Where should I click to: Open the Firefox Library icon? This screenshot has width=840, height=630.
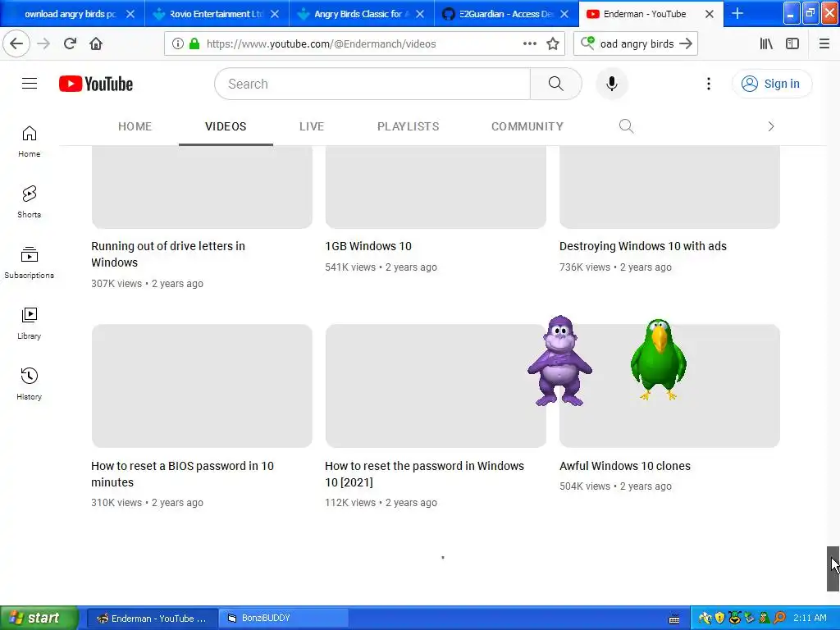(766, 43)
